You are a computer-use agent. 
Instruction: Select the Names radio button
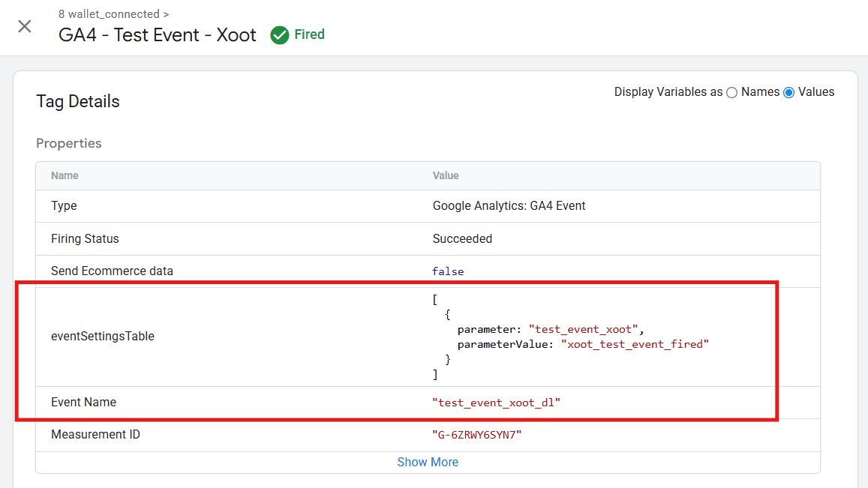tap(731, 91)
